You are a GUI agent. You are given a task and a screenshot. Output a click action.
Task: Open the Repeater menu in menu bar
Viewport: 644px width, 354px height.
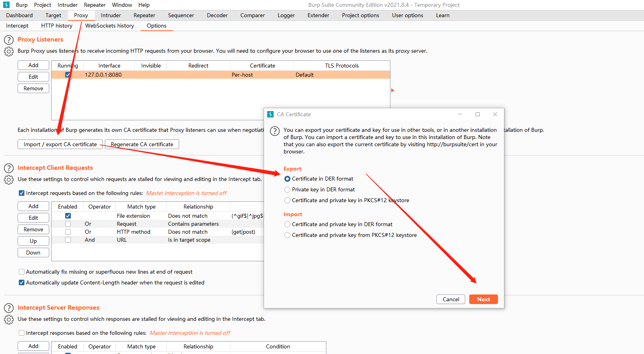(x=95, y=5)
